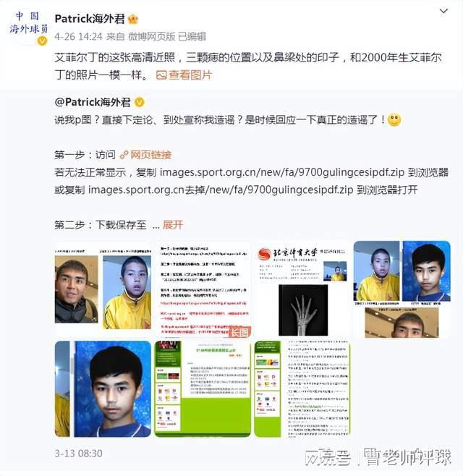Open the @Patrick海外君 reposted username

pyautogui.click(x=93, y=102)
